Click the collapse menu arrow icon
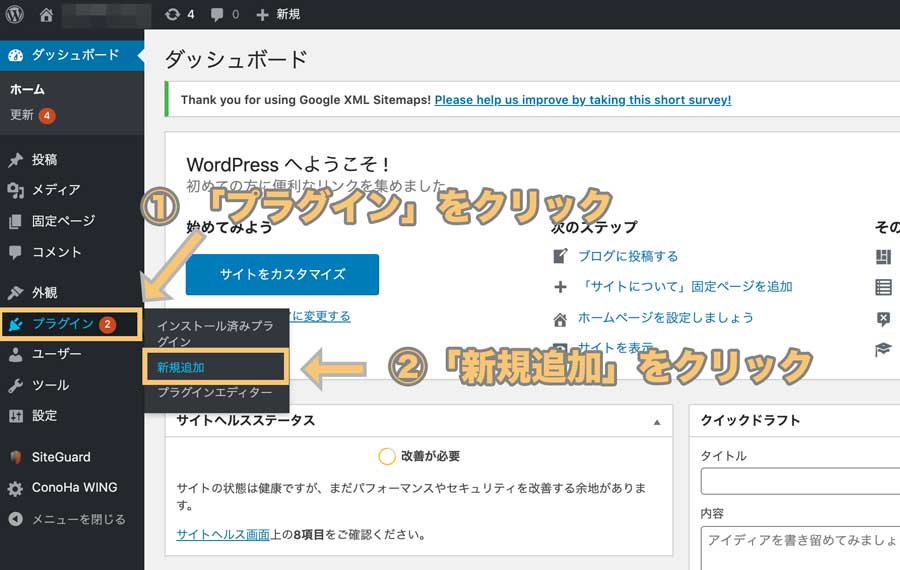Image resolution: width=900 pixels, height=570 pixels. coord(15,519)
